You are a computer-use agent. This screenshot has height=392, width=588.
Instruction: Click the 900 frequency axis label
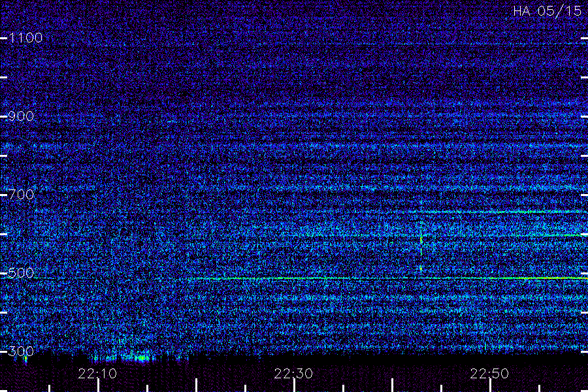21,116
